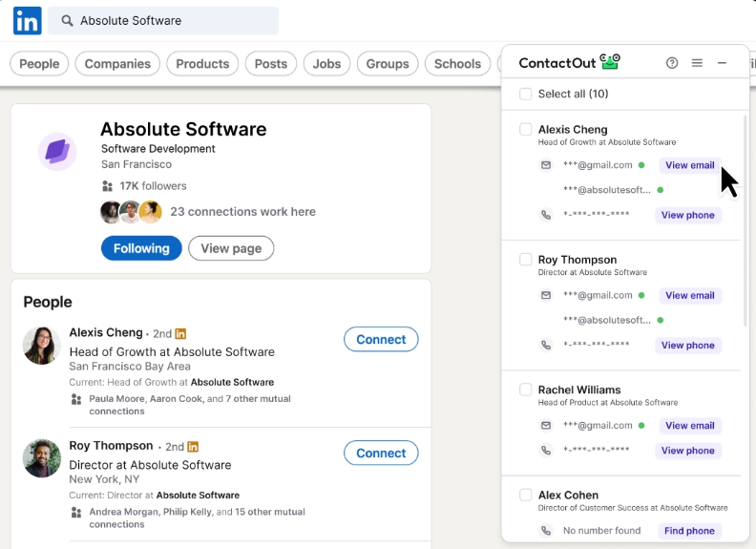View email for Roy Thompson
Screen dimensions: 756x549
click(x=690, y=295)
